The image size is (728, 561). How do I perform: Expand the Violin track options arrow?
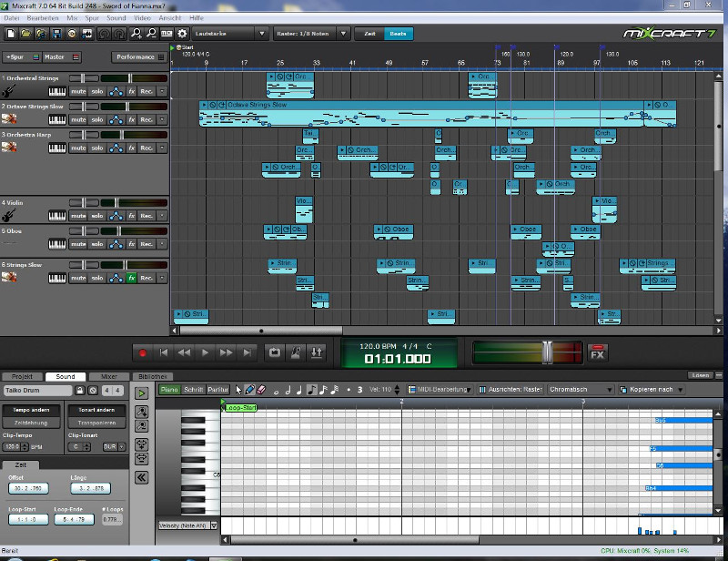pos(162,216)
